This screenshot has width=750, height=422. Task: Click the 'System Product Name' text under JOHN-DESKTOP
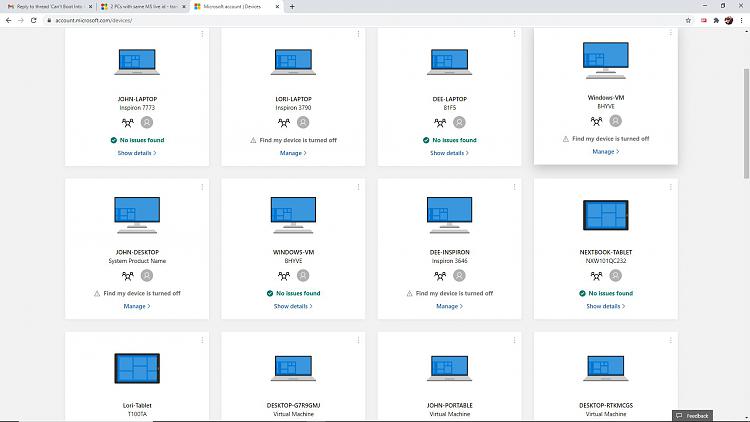[137, 261]
